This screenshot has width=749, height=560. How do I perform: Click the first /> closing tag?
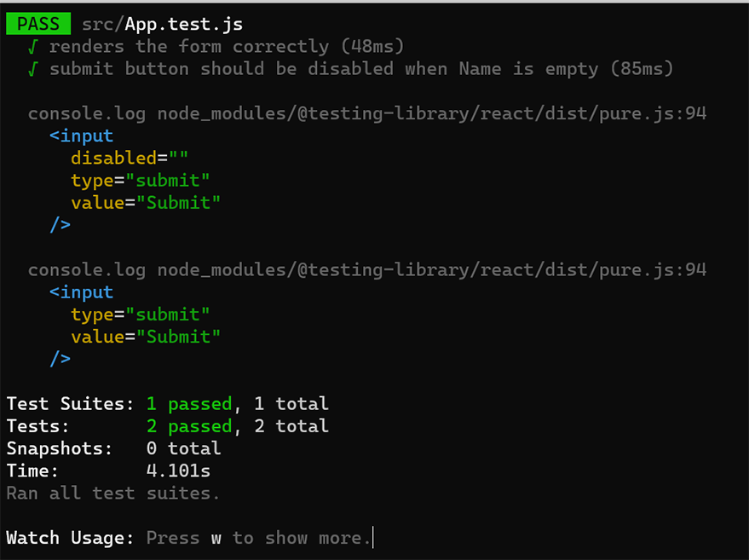point(60,224)
